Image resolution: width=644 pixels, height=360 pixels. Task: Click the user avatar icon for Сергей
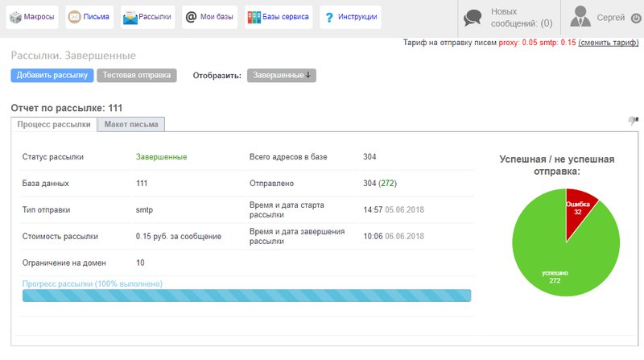579,17
